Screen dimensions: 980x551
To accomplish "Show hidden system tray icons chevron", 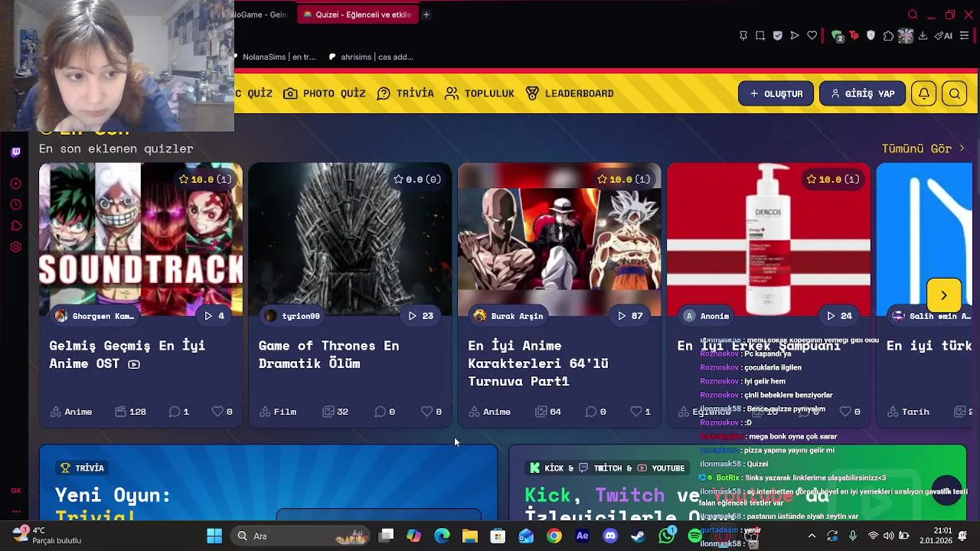I will click(x=812, y=536).
